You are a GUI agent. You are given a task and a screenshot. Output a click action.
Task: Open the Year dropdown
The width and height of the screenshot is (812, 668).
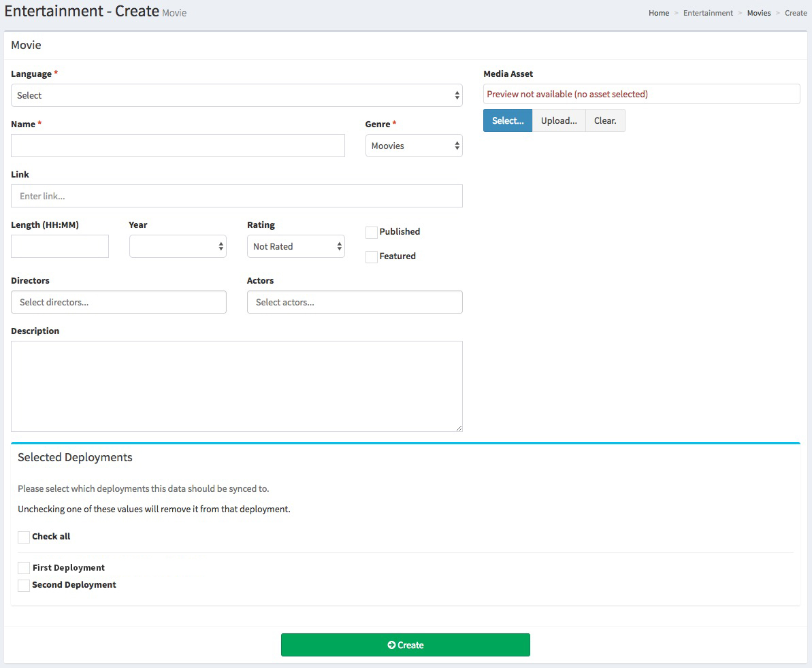178,246
